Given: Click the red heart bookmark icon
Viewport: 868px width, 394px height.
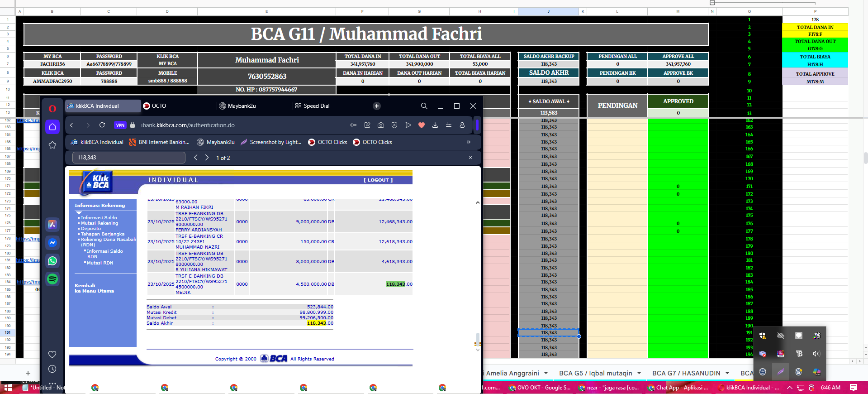Looking at the screenshot, I should tap(422, 125).
